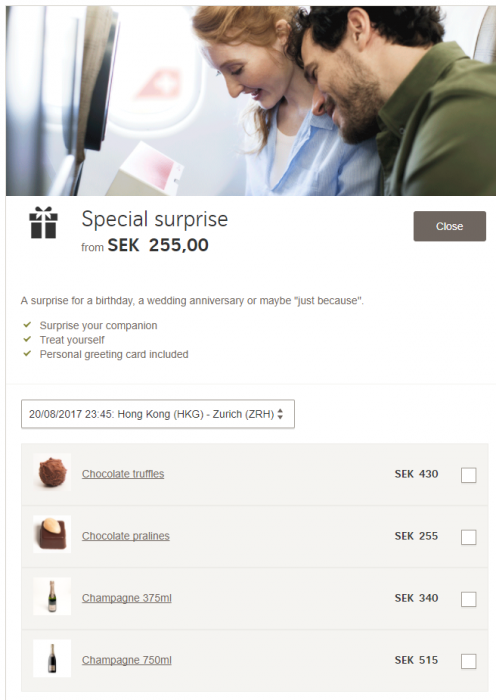This screenshot has height=700, width=496.
Task: Open the Chocolate truffles link
Action: [123, 474]
